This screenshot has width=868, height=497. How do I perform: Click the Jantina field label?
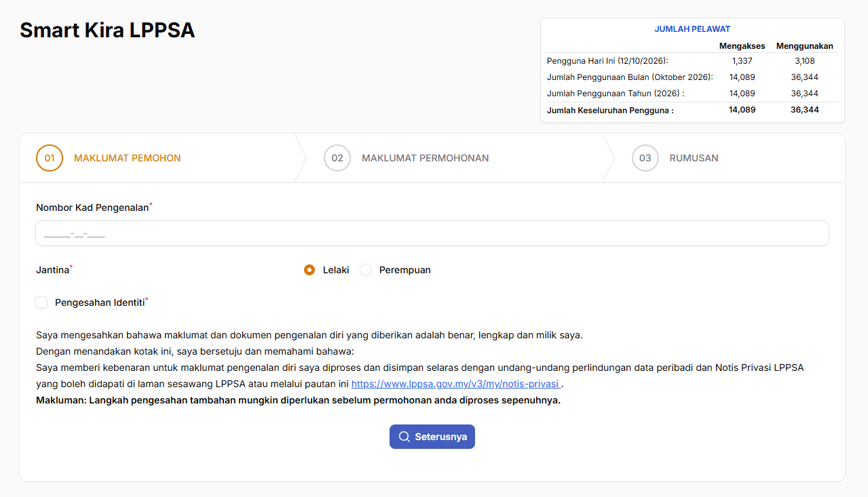coord(53,270)
